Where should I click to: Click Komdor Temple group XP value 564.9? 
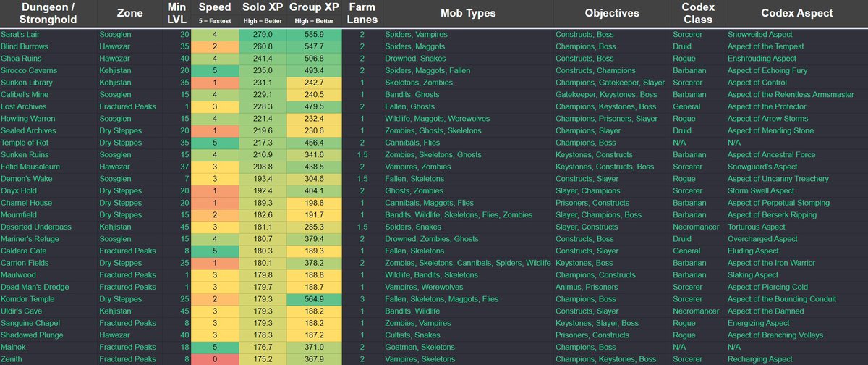click(312, 299)
